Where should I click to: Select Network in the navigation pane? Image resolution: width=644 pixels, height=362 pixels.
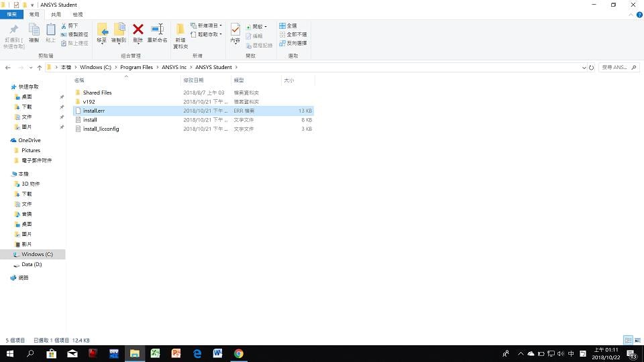(x=23, y=278)
